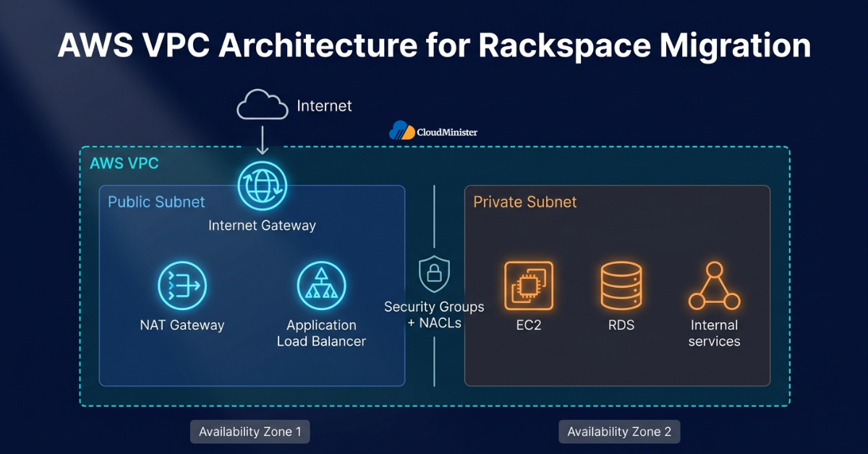Viewport: 868px width, 454px height.
Task: Select the 'Application Load Balancer' text label
Action: 321,333
